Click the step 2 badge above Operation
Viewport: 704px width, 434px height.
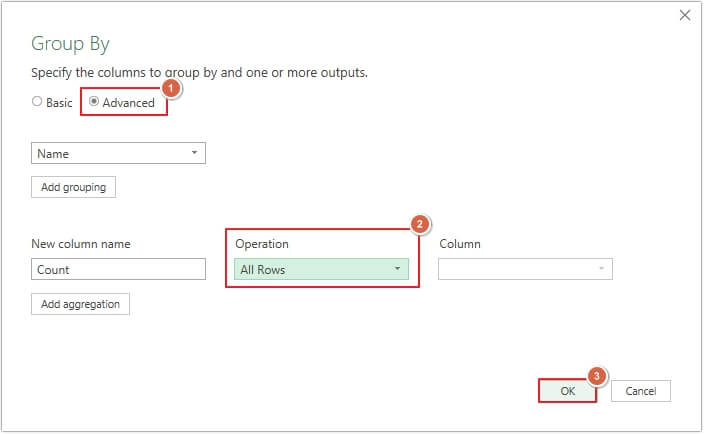(422, 223)
